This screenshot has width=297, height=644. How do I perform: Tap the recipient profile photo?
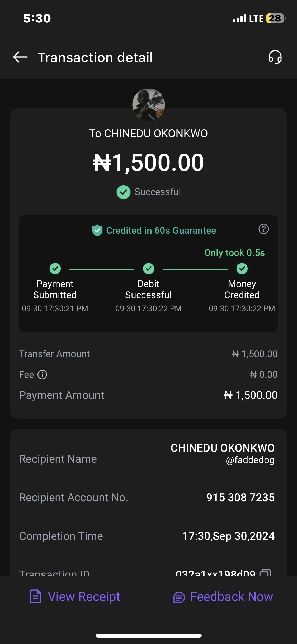click(x=148, y=105)
